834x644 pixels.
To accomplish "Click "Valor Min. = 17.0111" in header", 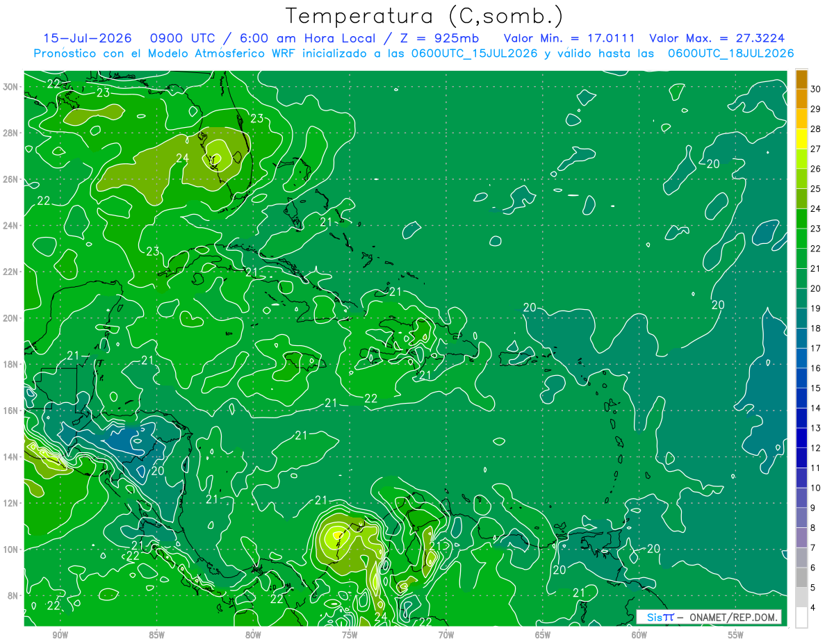I will [570, 38].
